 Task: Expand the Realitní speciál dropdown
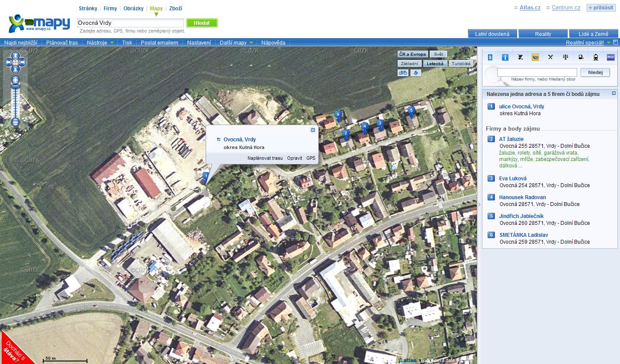click(x=588, y=42)
